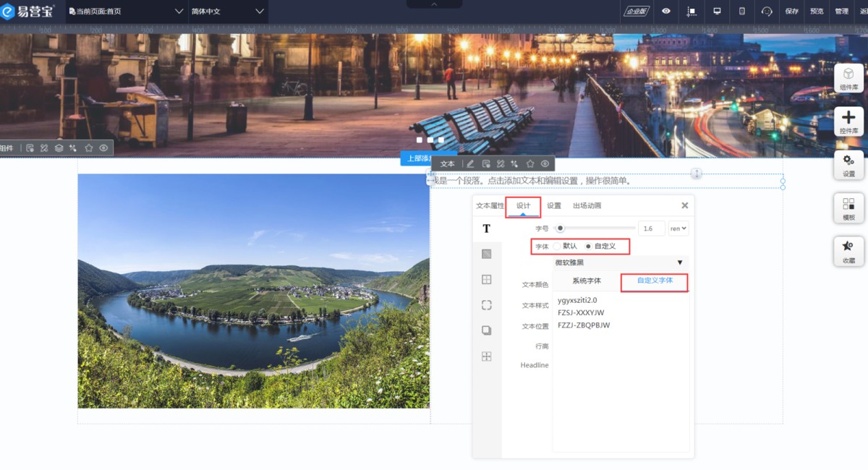This screenshot has height=470, width=868.
Task: Click the 保存 save button
Action: tap(792, 12)
